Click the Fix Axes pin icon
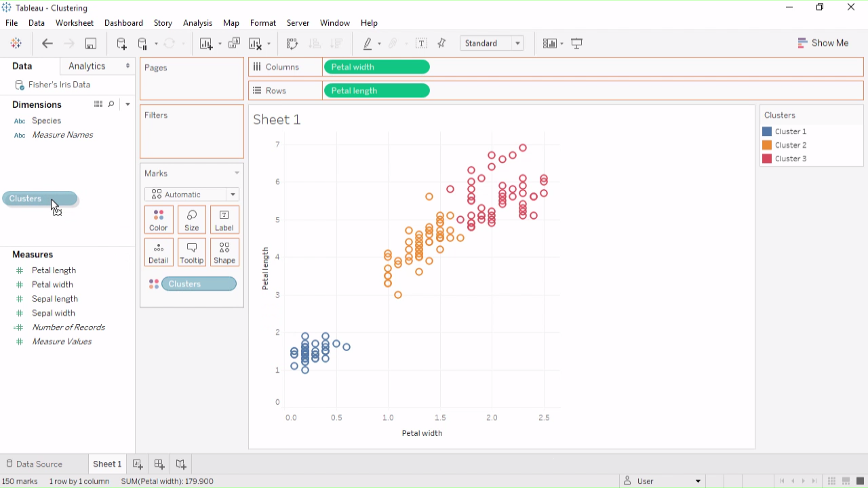868x488 pixels. click(442, 43)
